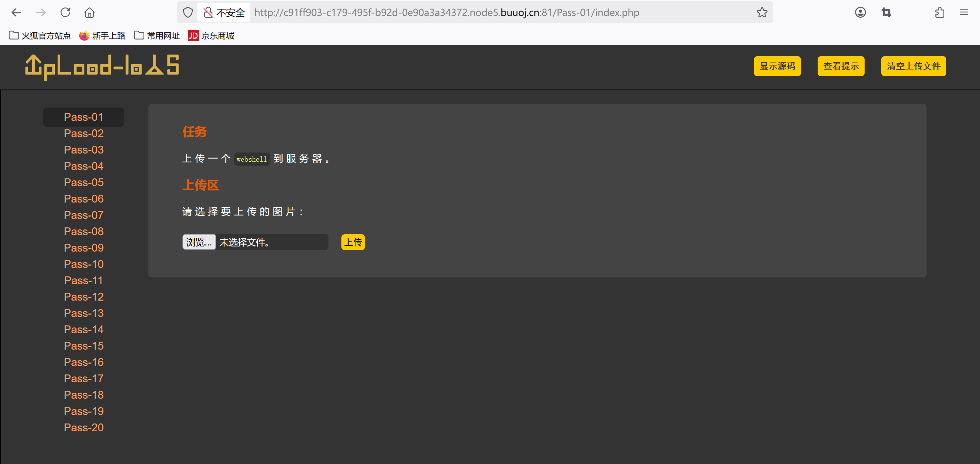
Task: Click the 显示源码 button
Action: point(777,66)
